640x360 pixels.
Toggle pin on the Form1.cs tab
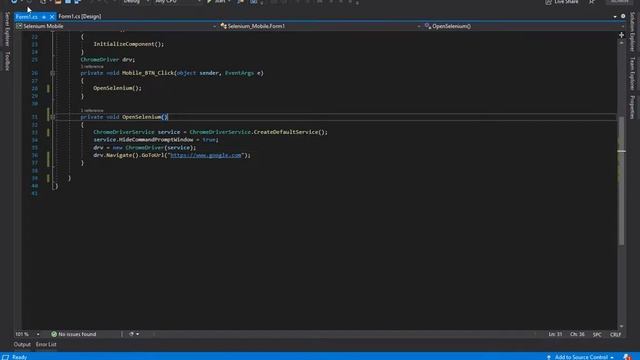click(x=44, y=17)
